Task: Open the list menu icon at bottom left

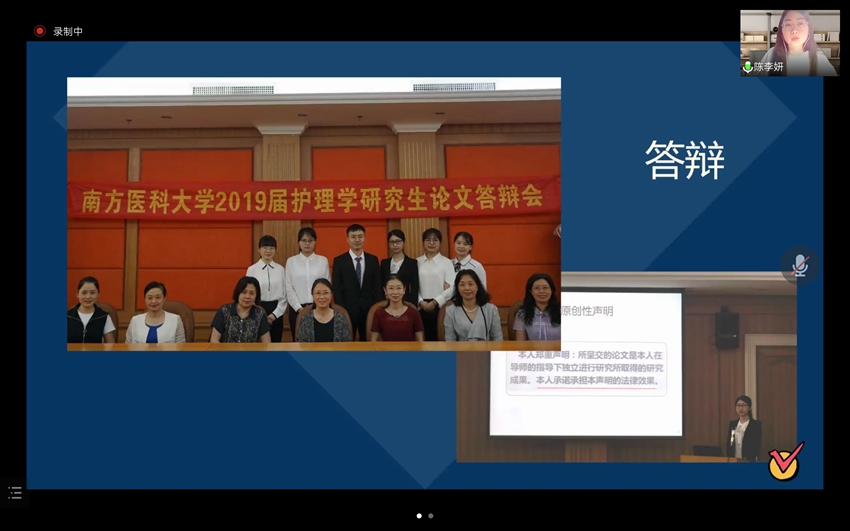Action: point(15,493)
